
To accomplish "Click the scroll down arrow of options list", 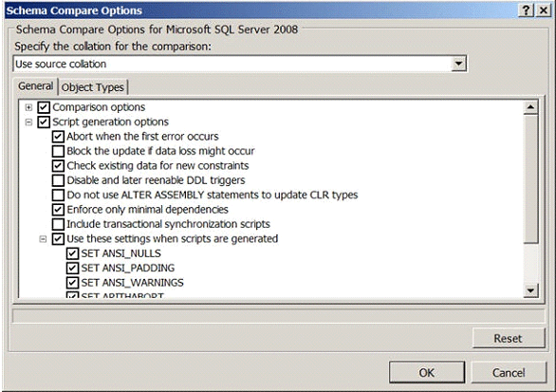I will (530, 290).
